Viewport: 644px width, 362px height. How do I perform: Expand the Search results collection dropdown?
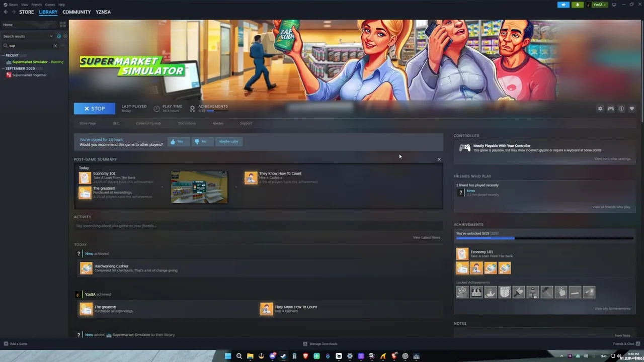(28, 36)
